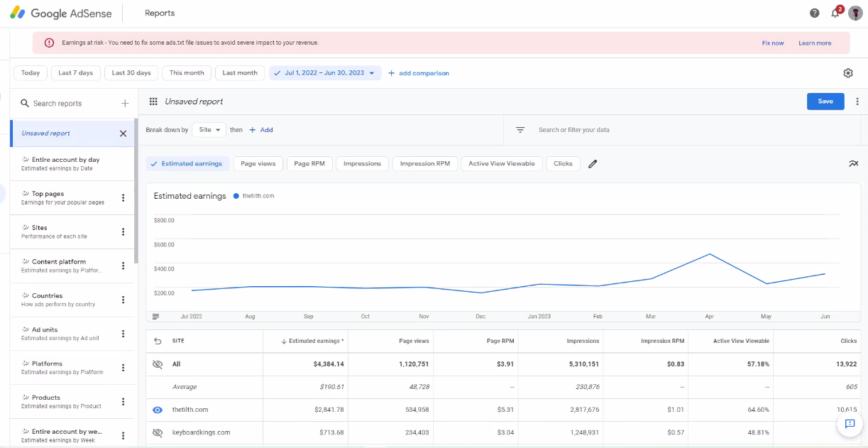
Task: Open the Site breakdown dropdown
Action: (209, 130)
